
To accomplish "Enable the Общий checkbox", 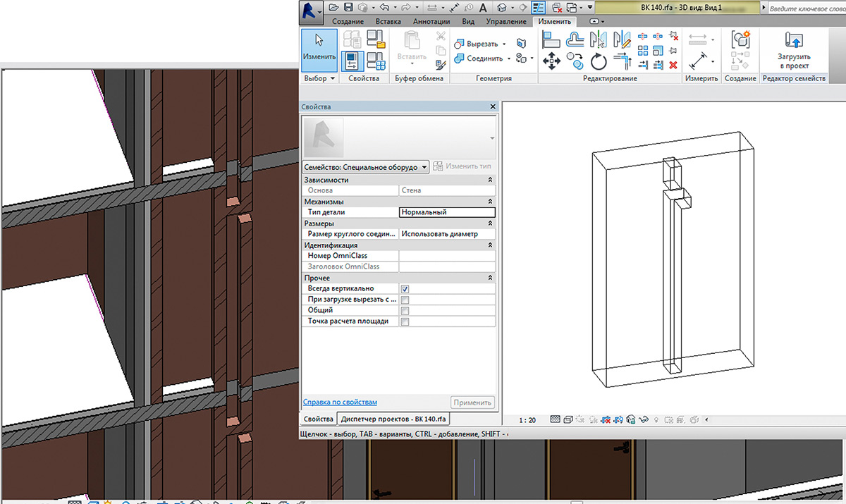I will pyautogui.click(x=405, y=310).
